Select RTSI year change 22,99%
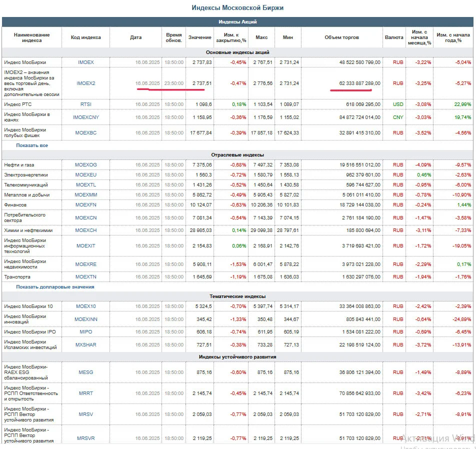 [462, 104]
